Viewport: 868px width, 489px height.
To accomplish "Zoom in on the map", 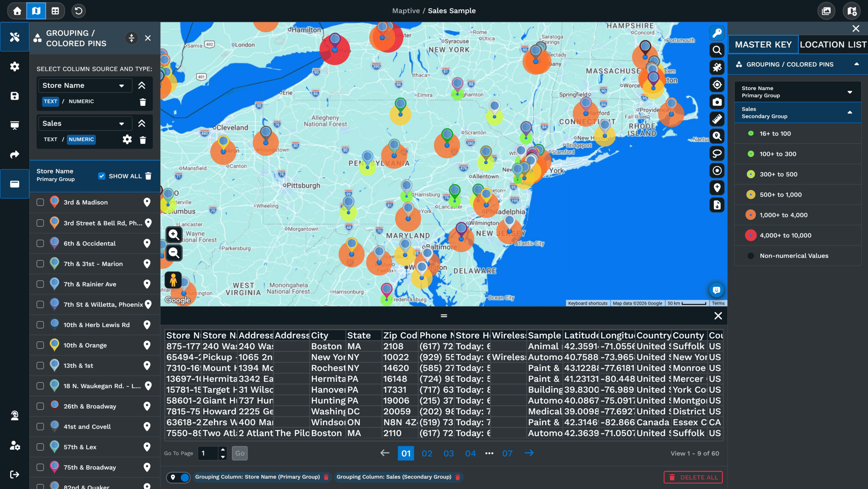I will coord(174,234).
